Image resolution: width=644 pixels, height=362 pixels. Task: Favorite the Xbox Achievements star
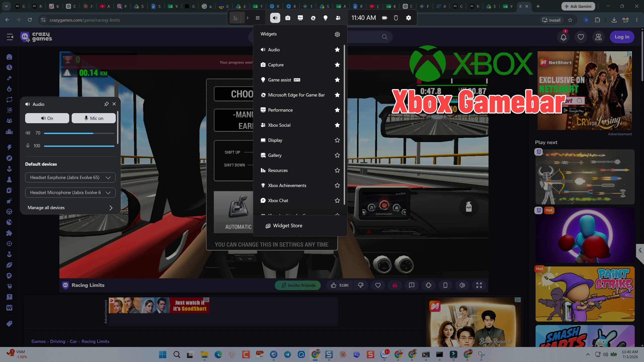[337, 186]
